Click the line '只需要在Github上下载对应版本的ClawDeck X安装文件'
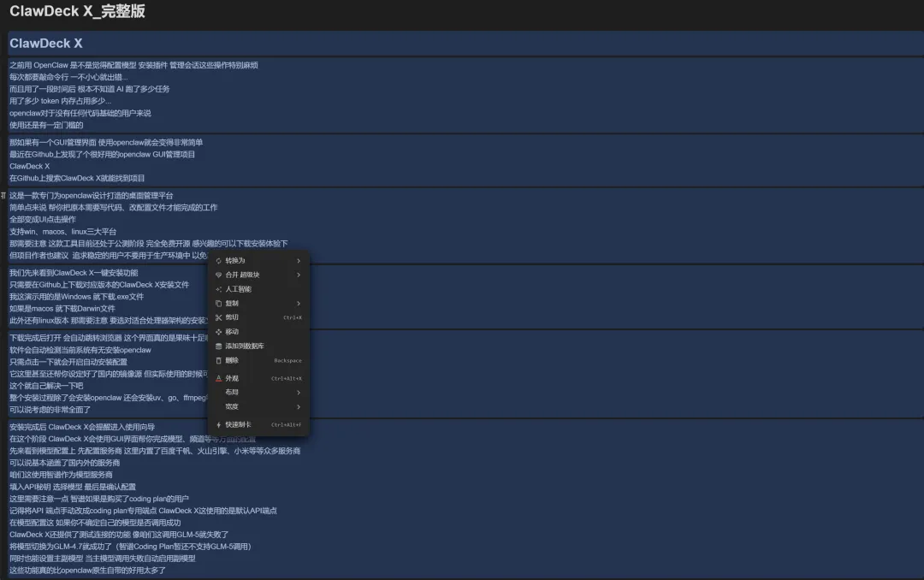This screenshot has width=924, height=580. (99, 285)
